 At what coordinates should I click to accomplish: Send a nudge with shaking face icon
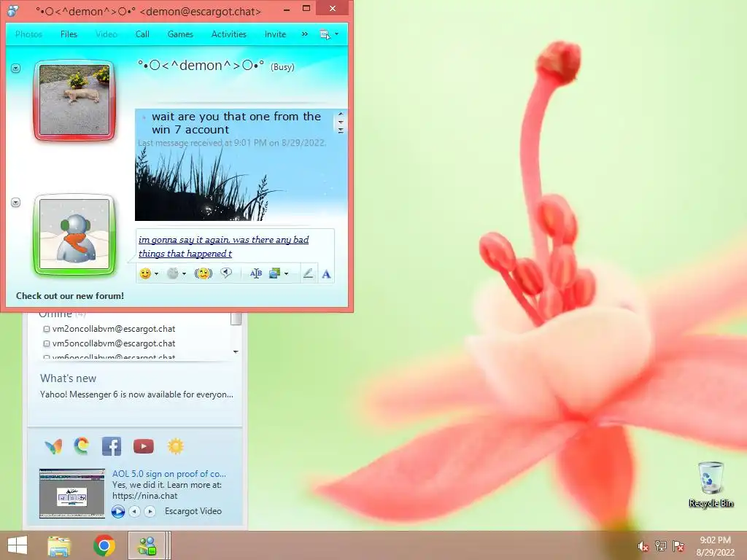click(204, 273)
